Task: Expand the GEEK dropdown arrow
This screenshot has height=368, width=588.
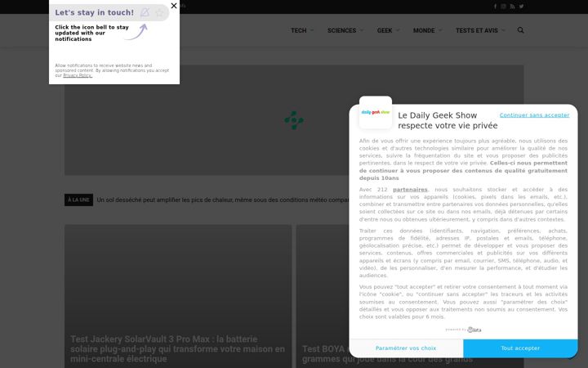Action: click(x=398, y=30)
